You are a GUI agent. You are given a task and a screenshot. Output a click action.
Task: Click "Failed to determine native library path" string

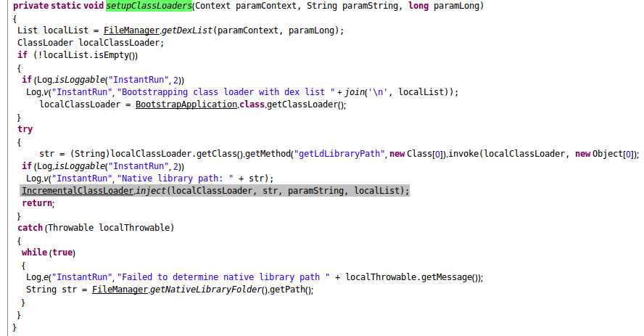pos(223,276)
